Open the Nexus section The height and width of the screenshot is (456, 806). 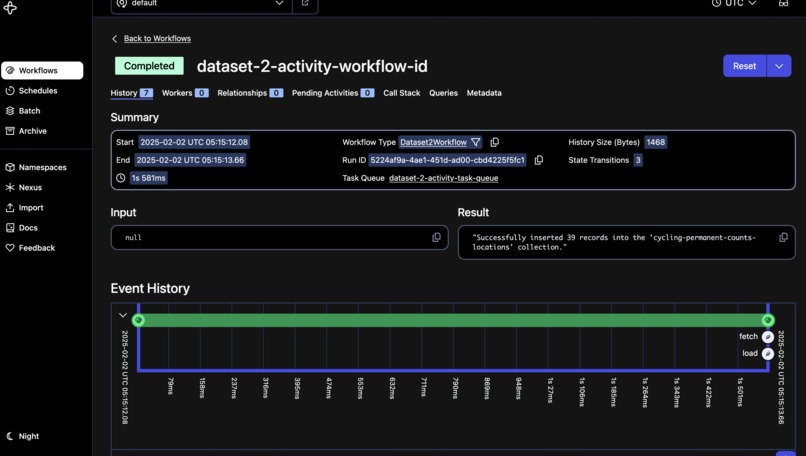tap(24, 187)
